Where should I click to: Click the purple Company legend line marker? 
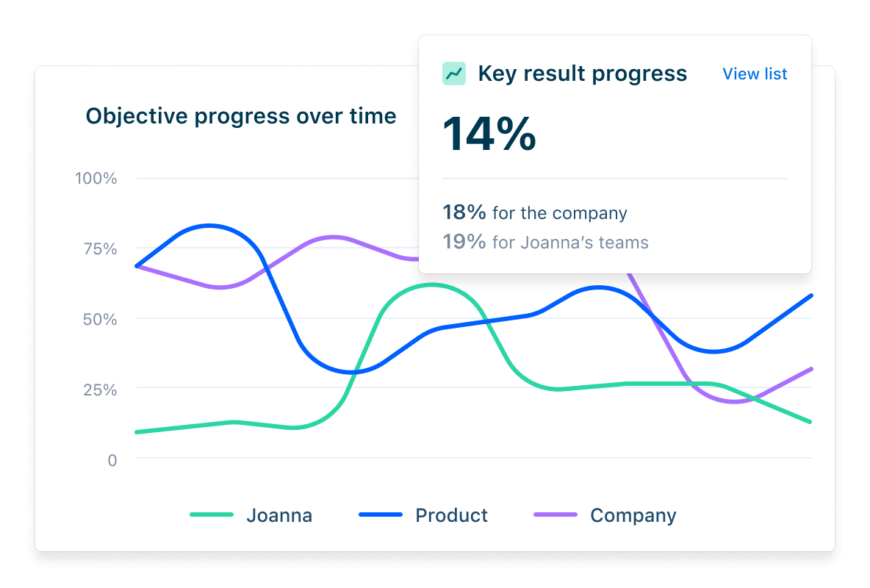(557, 515)
